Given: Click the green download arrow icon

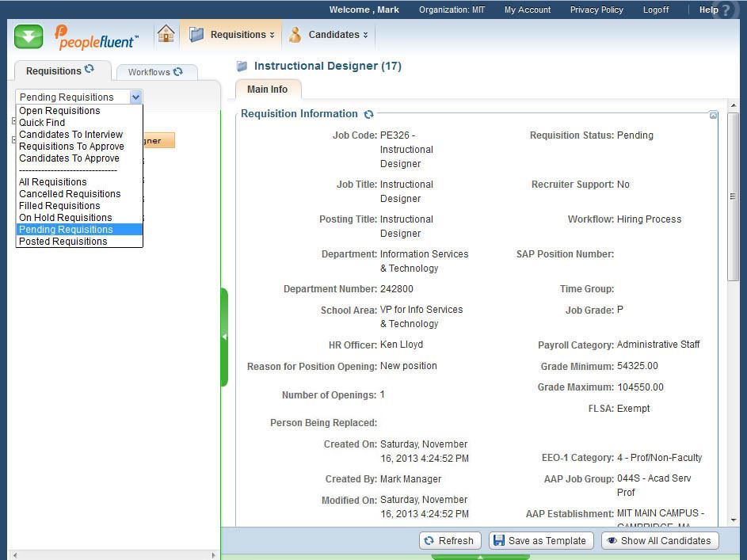Looking at the screenshot, I should [29, 36].
